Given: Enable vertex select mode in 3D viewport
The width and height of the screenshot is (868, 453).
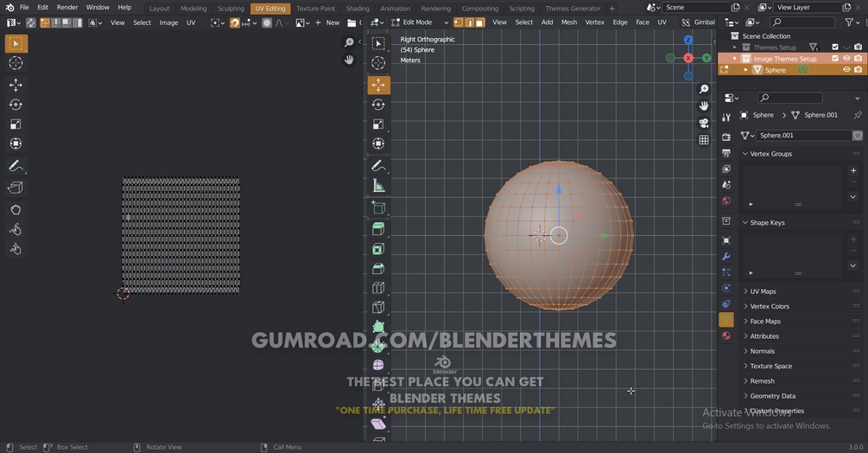Looking at the screenshot, I should (x=459, y=22).
